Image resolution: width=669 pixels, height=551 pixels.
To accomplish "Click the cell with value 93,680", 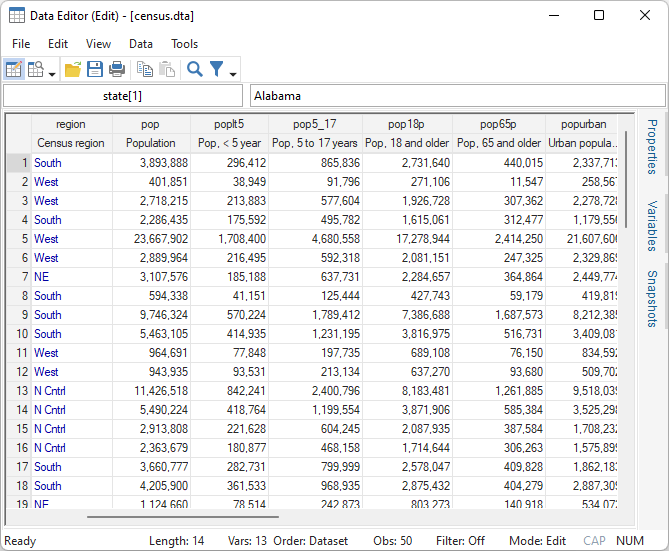I will (x=499, y=372).
